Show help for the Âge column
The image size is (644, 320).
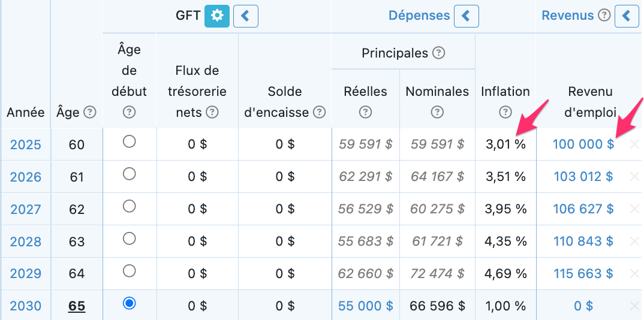(90, 112)
